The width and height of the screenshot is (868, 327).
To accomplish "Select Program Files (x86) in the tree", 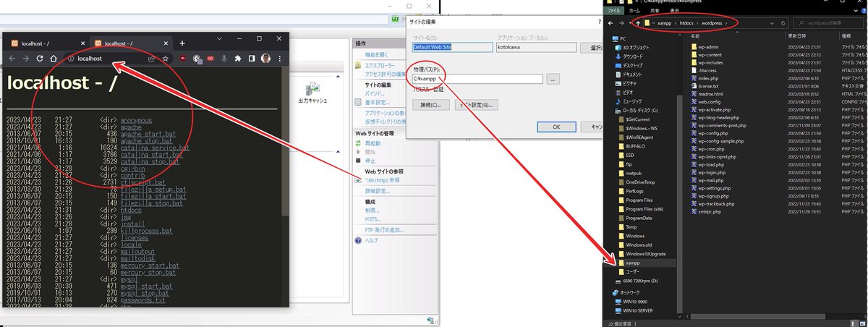I will [644, 208].
